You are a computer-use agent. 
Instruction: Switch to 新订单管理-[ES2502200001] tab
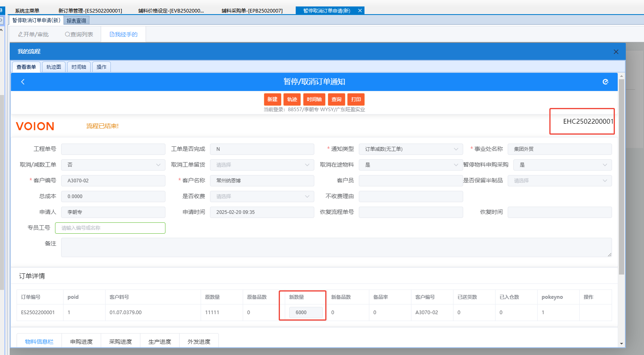90,11
